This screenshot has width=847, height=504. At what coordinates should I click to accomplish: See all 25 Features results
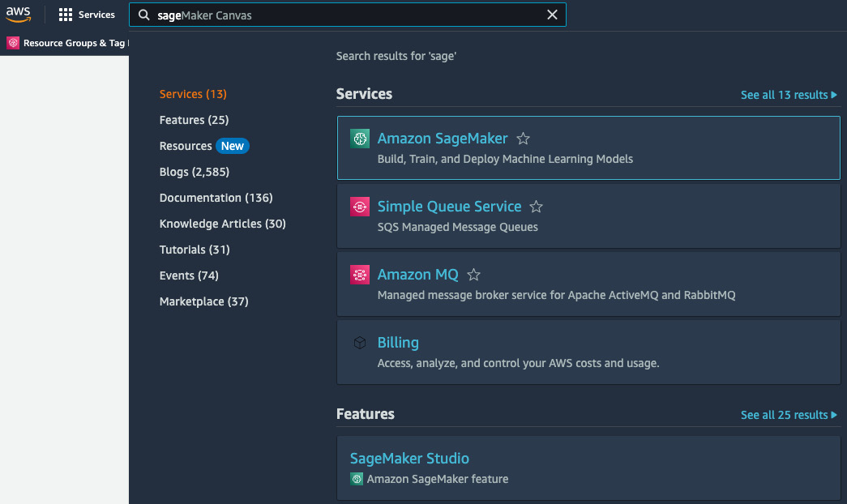tap(789, 415)
